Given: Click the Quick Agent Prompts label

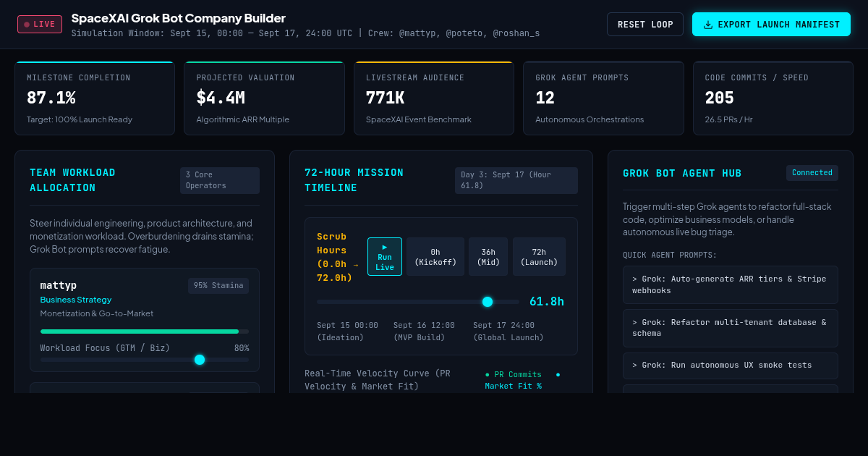Looking at the screenshot, I should pyautogui.click(x=670, y=255).
